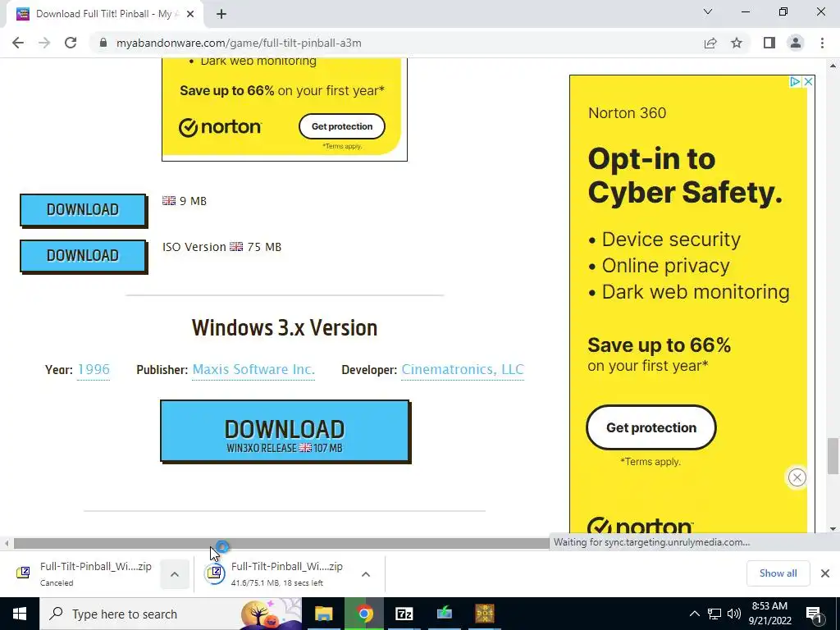Open the notification center icon

click(815, 614)
